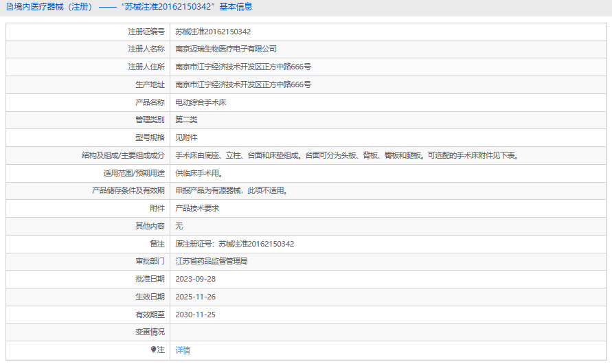Select the 备注 label
Viewport: 612px width, 364px height.
[x=157, y=244]
